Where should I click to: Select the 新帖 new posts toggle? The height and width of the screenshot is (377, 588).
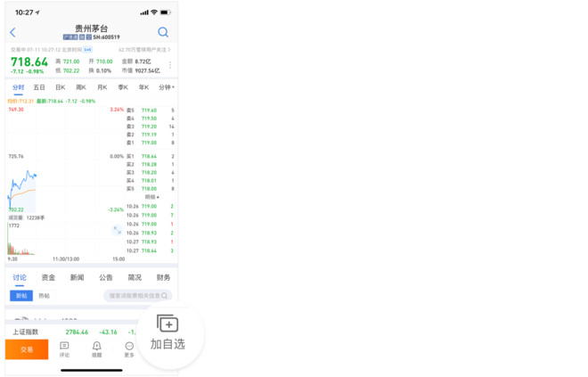tap(21, 296)
